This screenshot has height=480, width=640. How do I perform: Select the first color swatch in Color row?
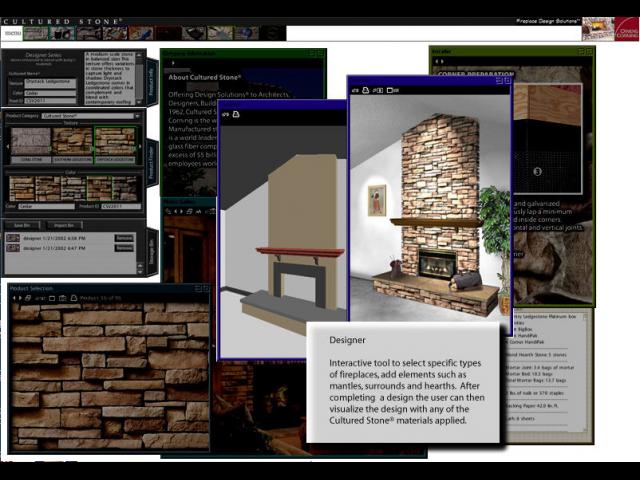[22, 189]
